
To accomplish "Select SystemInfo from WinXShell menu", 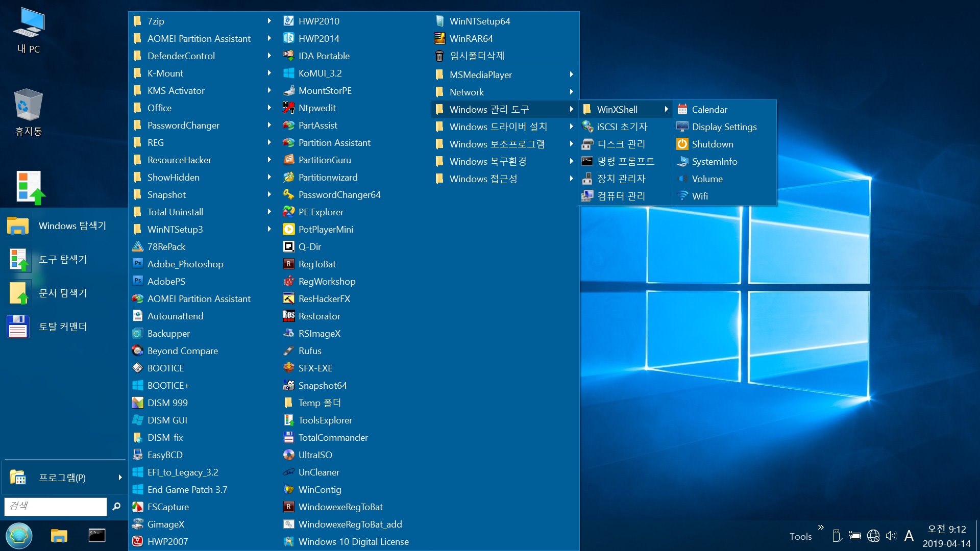I will [715, 161].
